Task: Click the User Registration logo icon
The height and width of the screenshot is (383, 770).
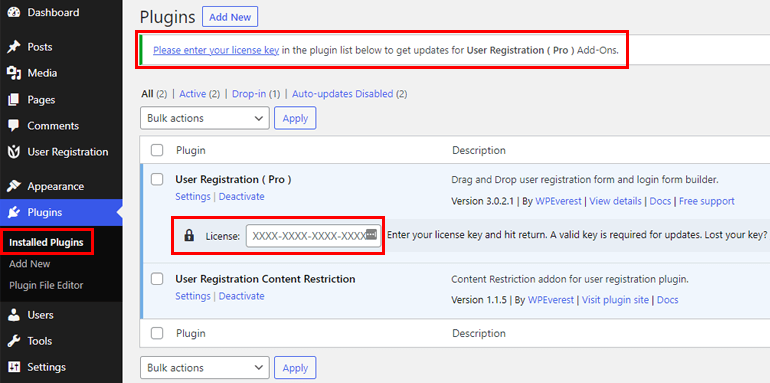Action: pyautogui.click(x=14, y=152)
